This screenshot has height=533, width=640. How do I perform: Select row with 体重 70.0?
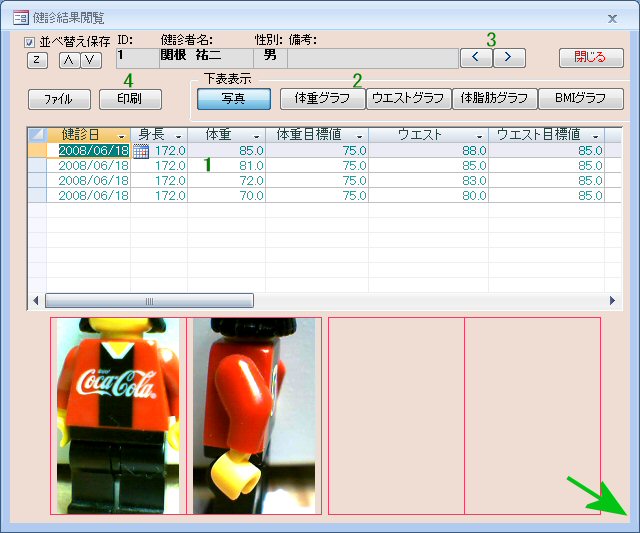(x=37, y=195)
